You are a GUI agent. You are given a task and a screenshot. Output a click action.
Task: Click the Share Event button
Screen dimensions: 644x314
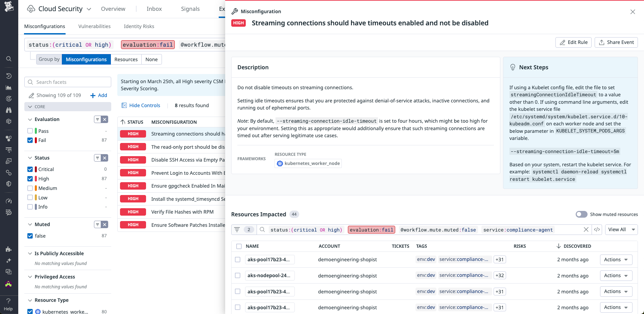point(616,42)
